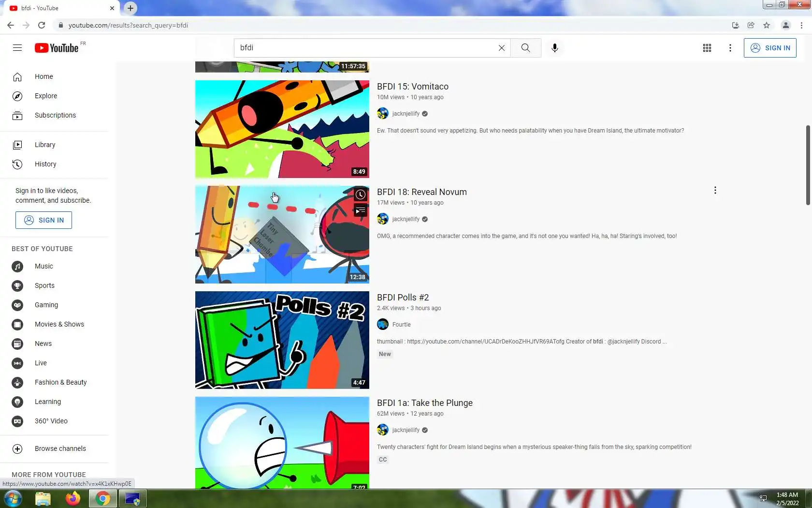Screen dimensions: 812x508
Task: Open Settings three-dot menu in header
Action: tap(730, 48)
